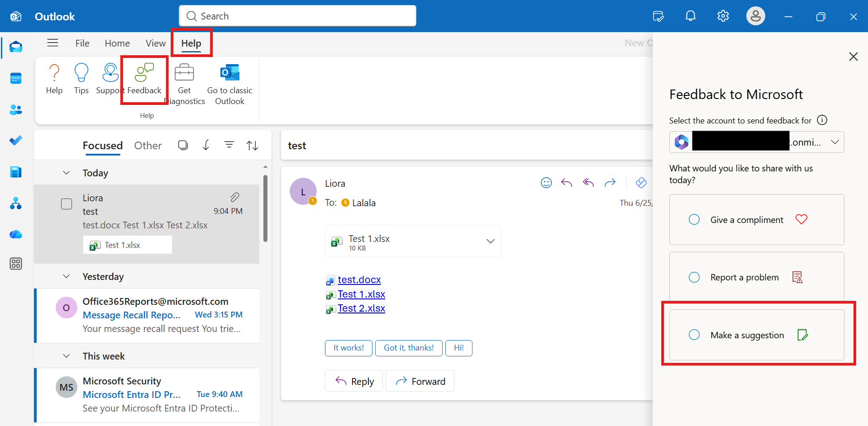
Task: Tick the checkbox for Liora's test email
Action: 67,204
